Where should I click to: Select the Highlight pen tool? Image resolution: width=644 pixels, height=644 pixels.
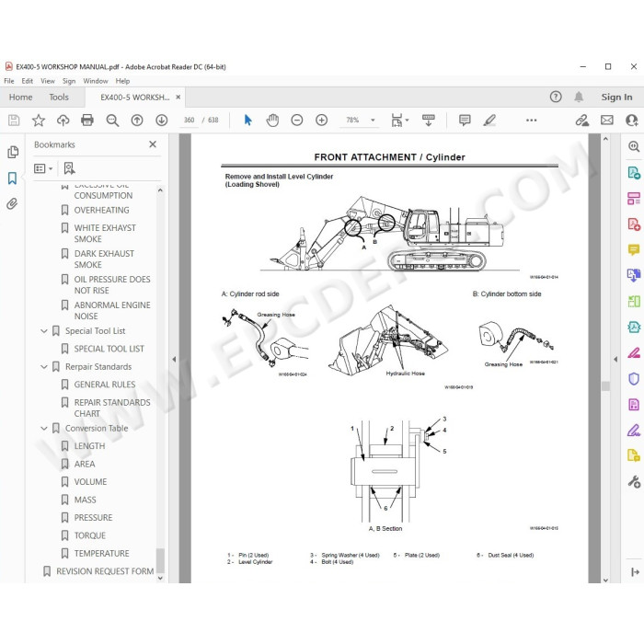(x=489, y=120)
